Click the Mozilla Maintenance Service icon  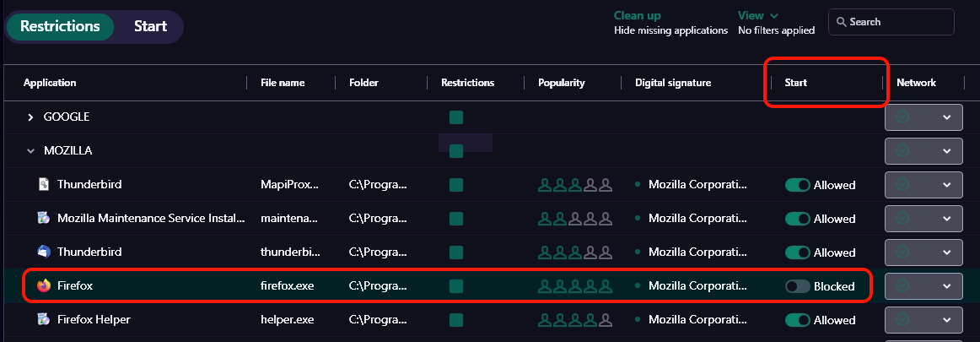tap(44, 219)
